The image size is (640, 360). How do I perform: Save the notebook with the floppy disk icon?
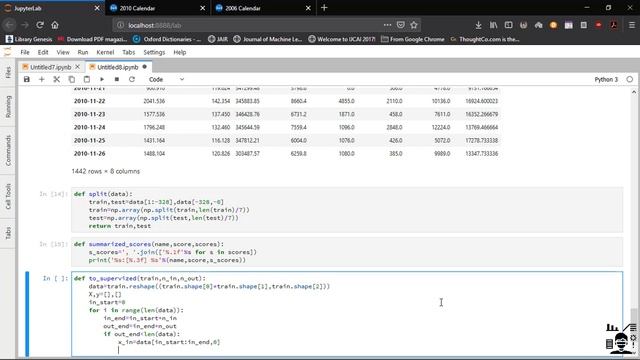(x=27, y=79)
